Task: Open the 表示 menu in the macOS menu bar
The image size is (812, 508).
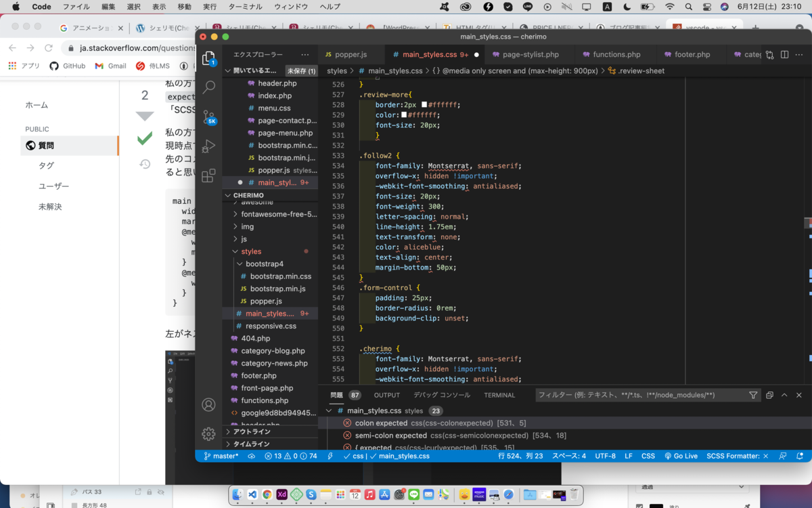Action: pyautogui.click(x=159, y=7)
